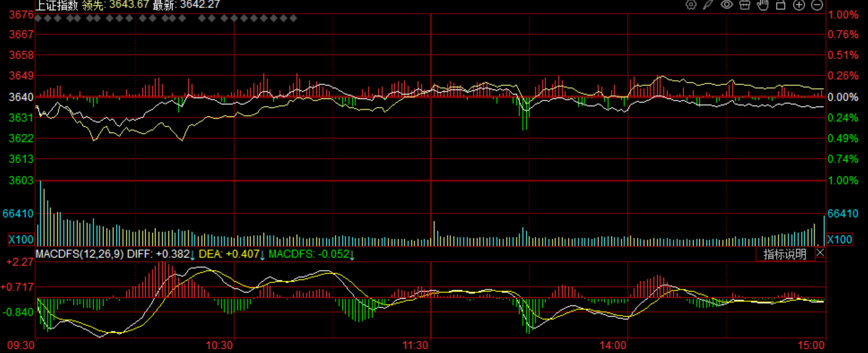
Task: Toggle the eye visibility icon
Action: coord(726,5)
